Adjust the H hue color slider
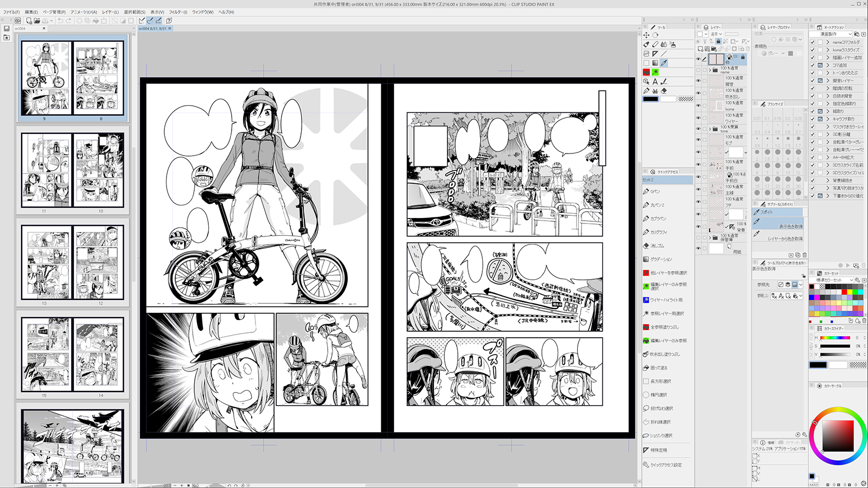This screenshot has height=488, width=868. [x=835, y=338]
